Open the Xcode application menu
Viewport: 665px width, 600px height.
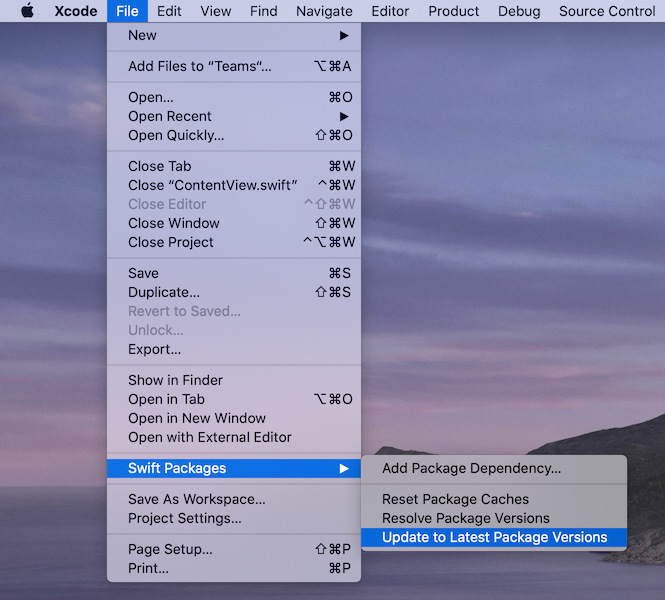76,11
